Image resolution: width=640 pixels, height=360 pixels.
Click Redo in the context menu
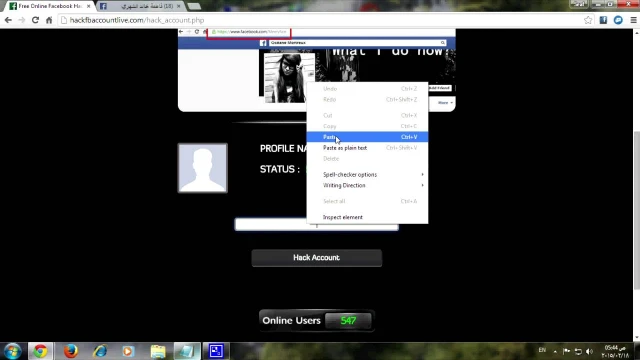pyautogui.click(x=367, y=100)
